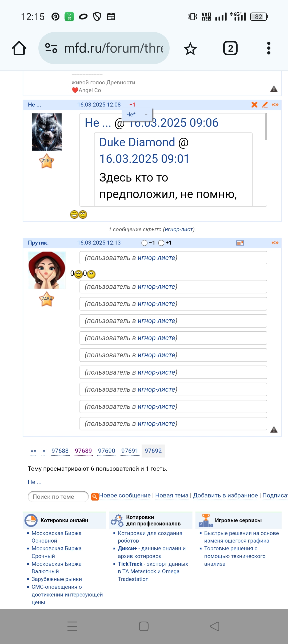Select the +1 rating radio button
288x644 pixels.
click(161, 243)
